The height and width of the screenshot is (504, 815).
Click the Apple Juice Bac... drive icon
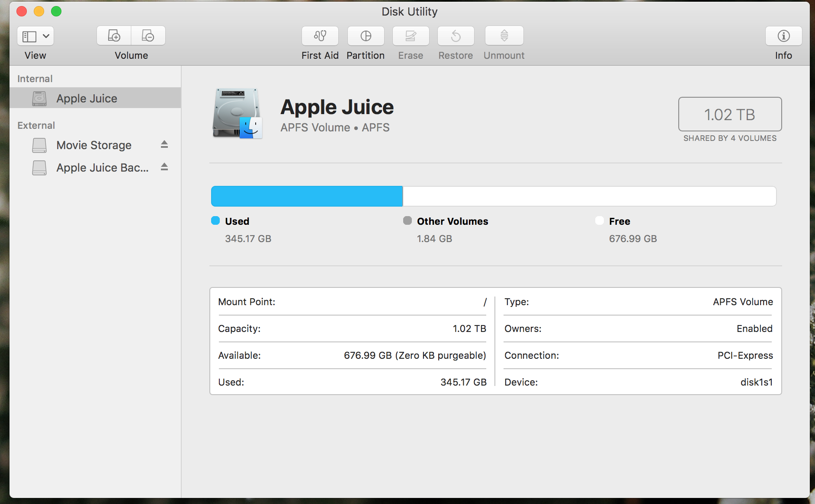[39, 168]
